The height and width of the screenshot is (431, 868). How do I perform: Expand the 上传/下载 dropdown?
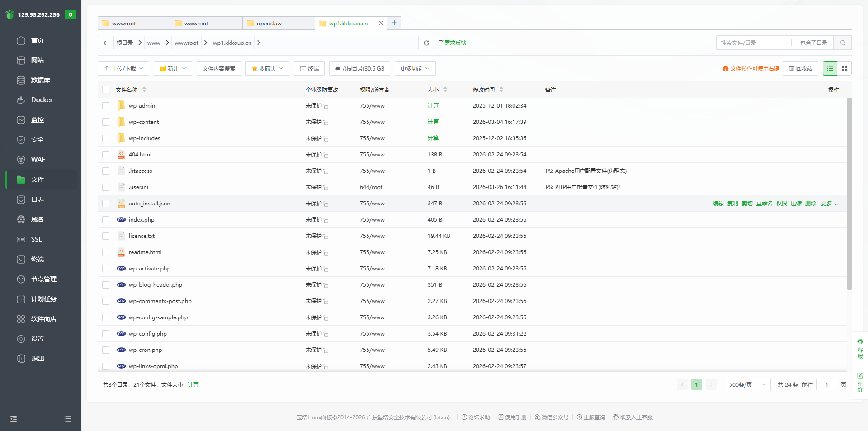[123, 69]
